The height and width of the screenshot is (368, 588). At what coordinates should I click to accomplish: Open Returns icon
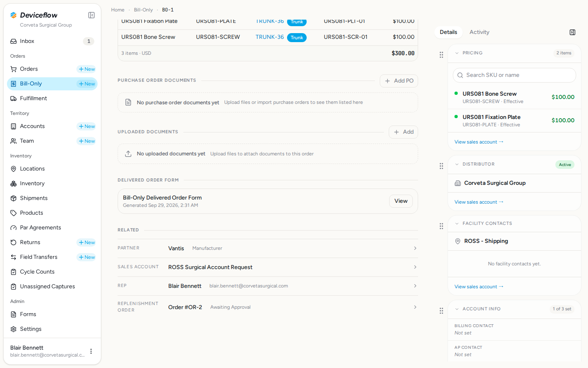pyautogui.click(x=13, y=242)
